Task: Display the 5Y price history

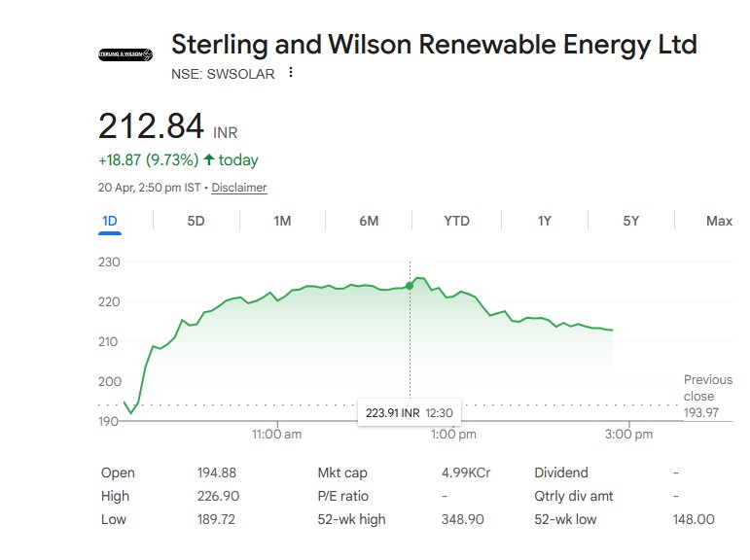Action: pos(631,221)
